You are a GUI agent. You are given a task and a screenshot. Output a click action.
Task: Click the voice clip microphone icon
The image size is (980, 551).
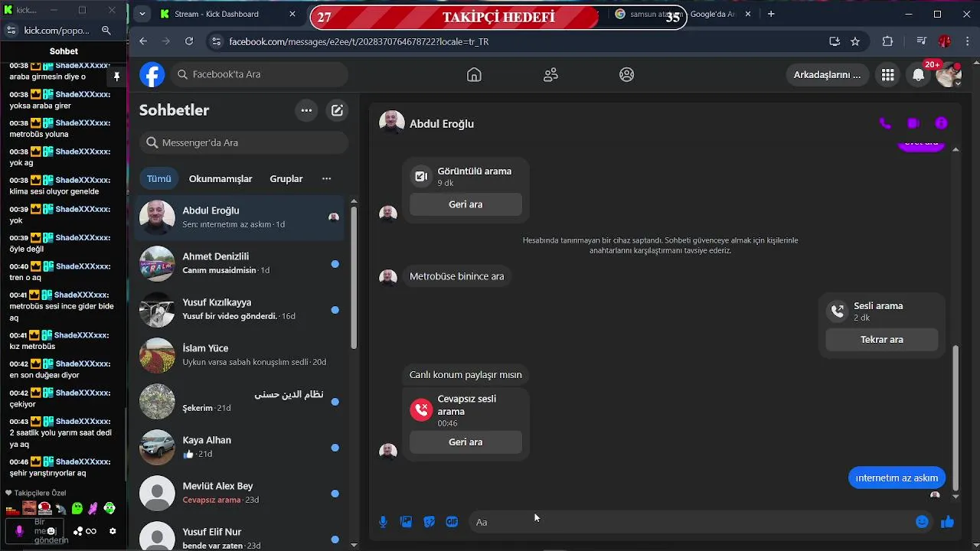tap(383, 522)
